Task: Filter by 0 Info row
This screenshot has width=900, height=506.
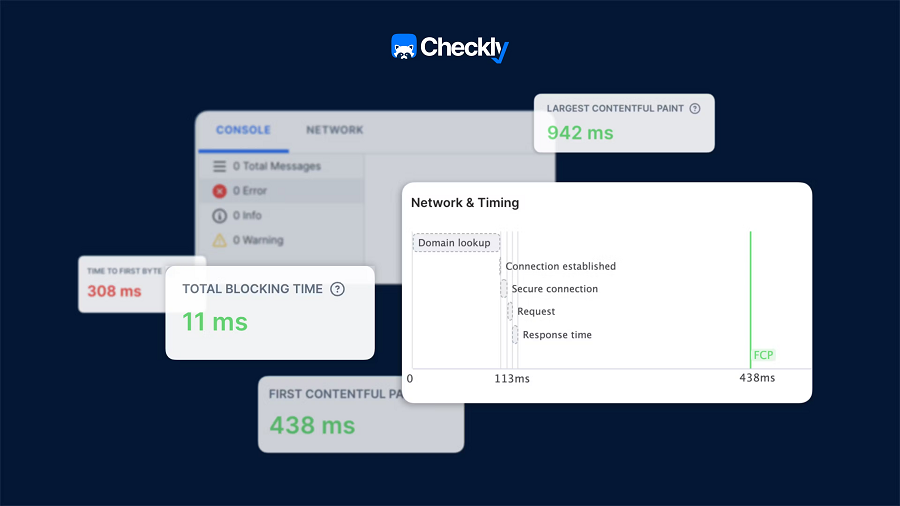Action: click(x=281, y=216)
